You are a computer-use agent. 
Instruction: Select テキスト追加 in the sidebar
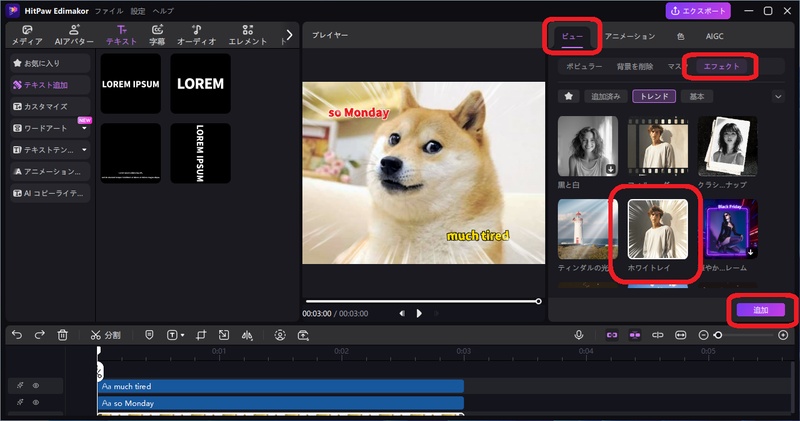pyautogui.click(x=50, y=85)
